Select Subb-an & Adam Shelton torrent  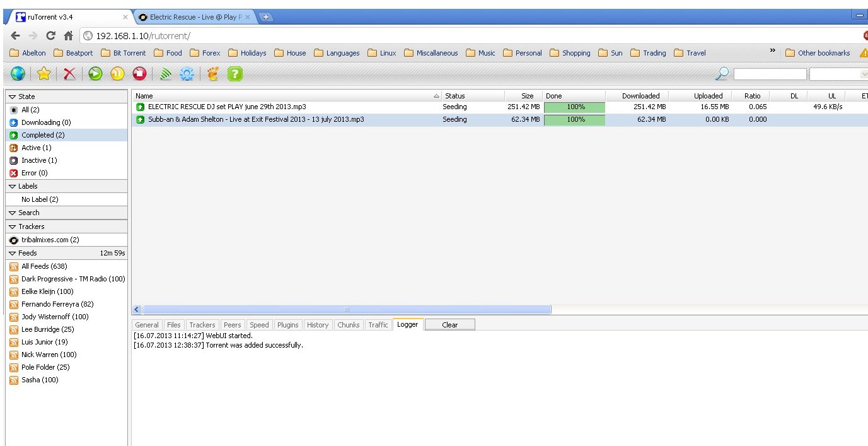[x=500, y=120]
